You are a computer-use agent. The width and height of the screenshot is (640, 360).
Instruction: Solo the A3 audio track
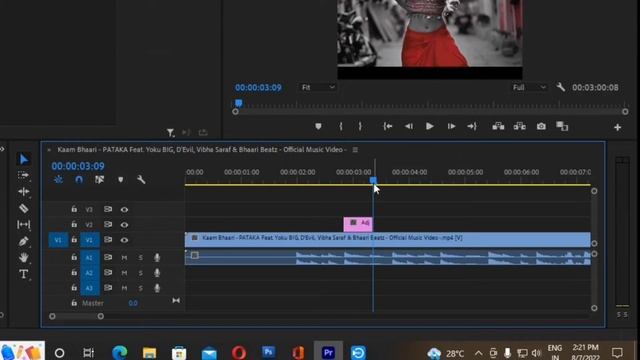(140, 288)
